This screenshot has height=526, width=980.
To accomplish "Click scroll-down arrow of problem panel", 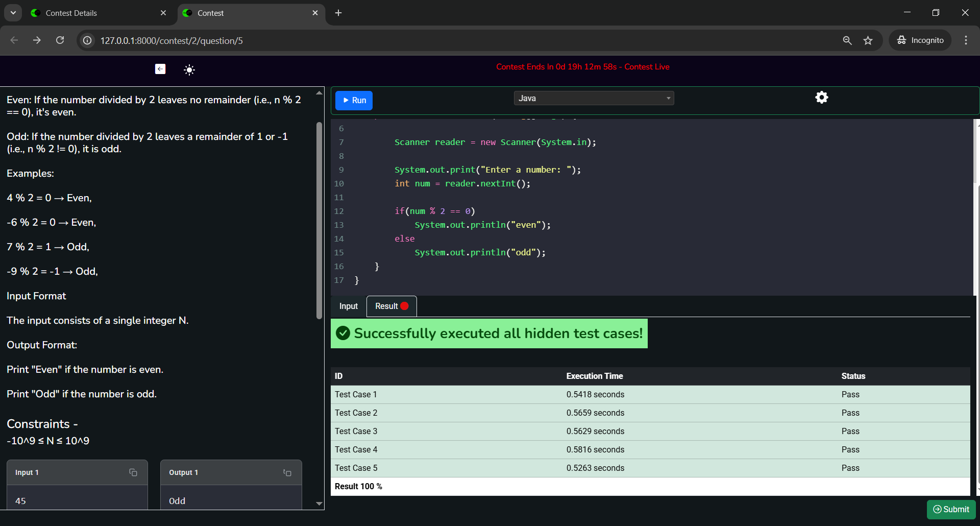I will point(319,504).
